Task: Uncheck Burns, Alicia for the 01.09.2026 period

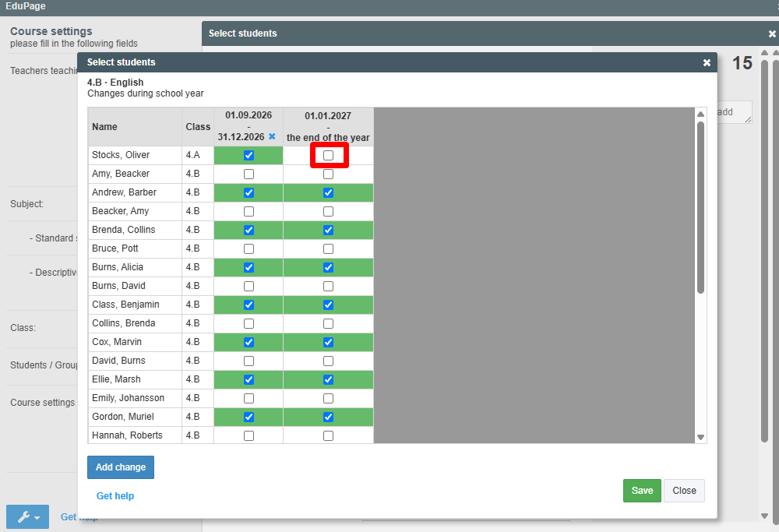Action: (249, 268)
